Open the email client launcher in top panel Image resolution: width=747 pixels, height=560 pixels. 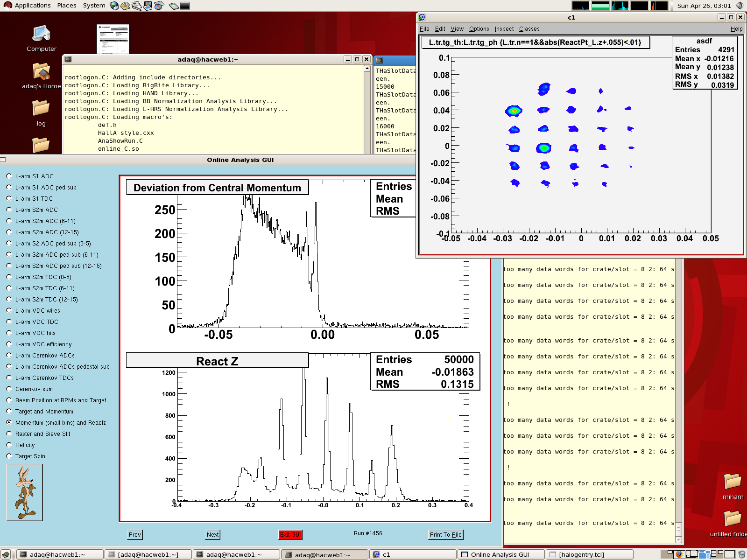tap(125, 6)
